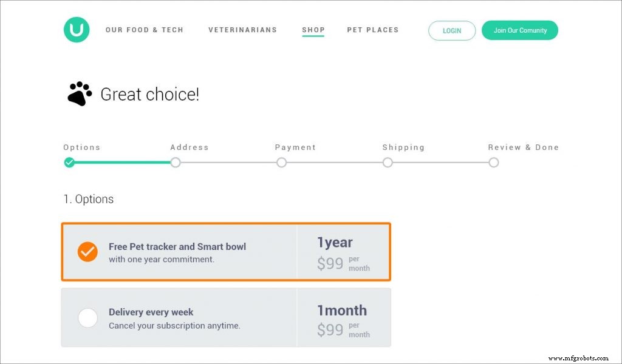Click the 1 year $99 price panel

[344, 251]
